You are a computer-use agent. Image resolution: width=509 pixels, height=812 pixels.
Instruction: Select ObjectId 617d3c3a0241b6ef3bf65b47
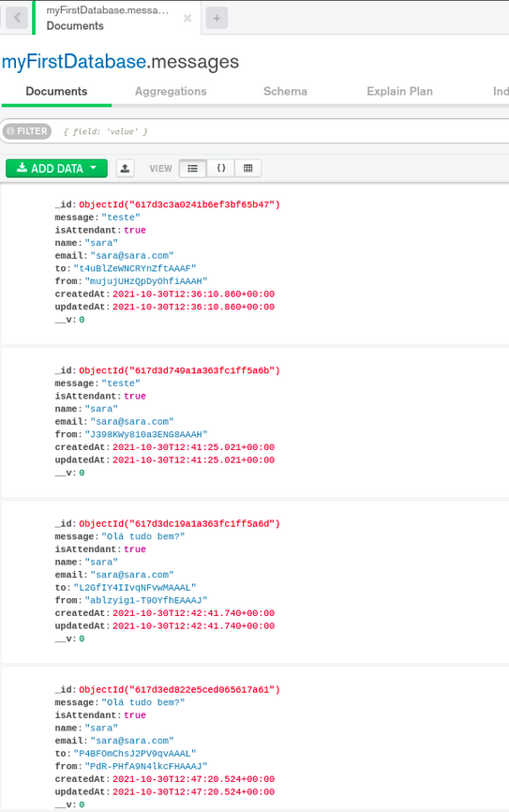click(x=179, y=204)
